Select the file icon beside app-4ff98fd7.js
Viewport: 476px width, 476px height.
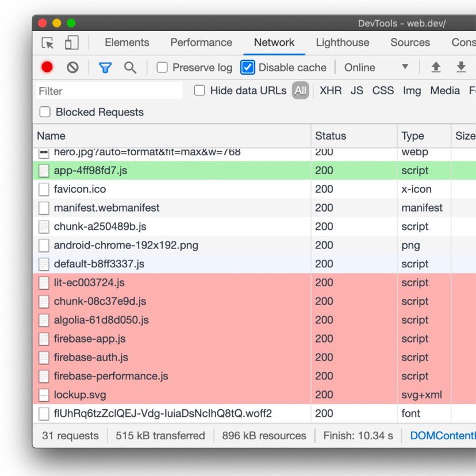coord(44,171)
